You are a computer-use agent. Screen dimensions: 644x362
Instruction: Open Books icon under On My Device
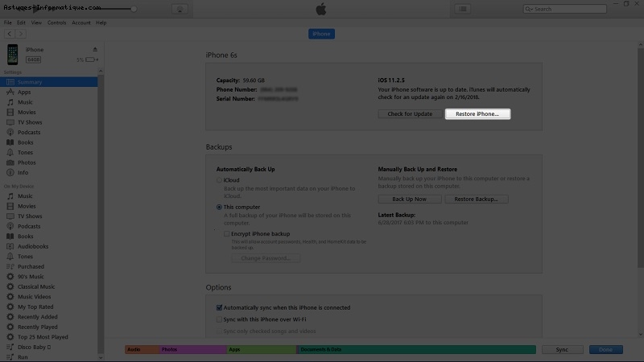(10, 236)
